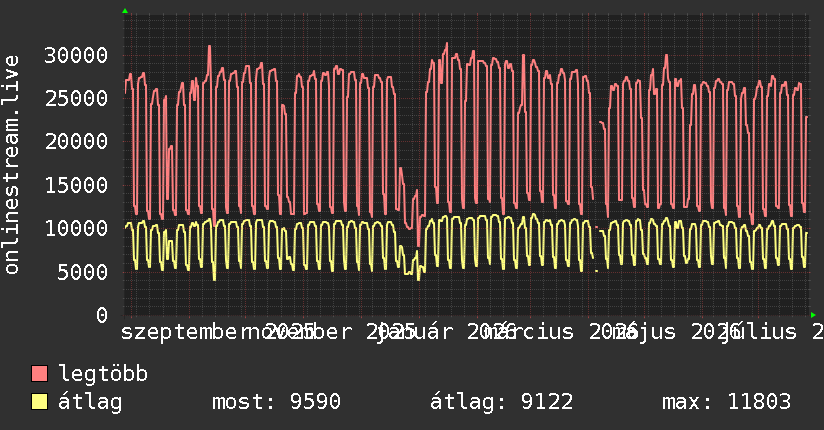Click the pink legtöbb legend swatch

tap(39, 373)
